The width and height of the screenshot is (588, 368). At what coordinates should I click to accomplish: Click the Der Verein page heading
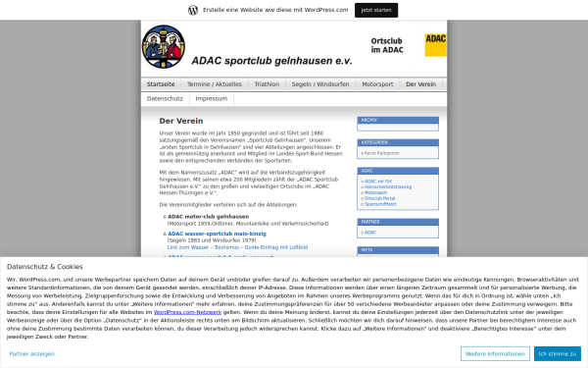click(x=181, y=121)
